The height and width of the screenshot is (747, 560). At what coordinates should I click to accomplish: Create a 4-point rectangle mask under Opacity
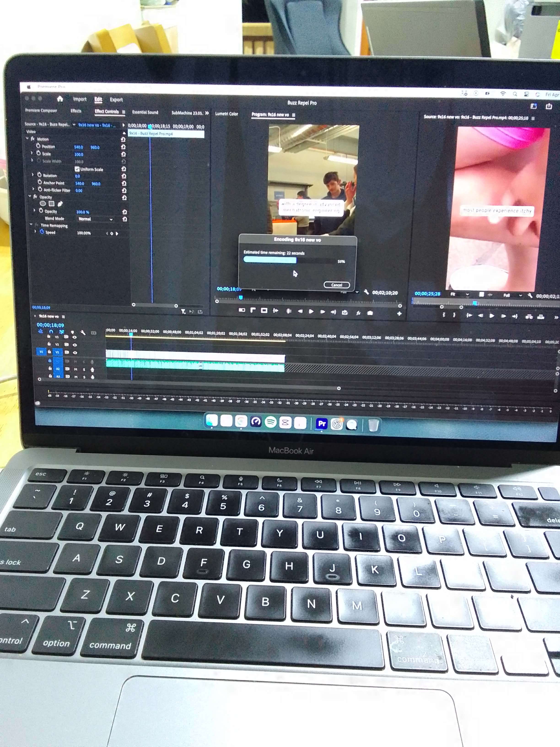pos(52,204)
